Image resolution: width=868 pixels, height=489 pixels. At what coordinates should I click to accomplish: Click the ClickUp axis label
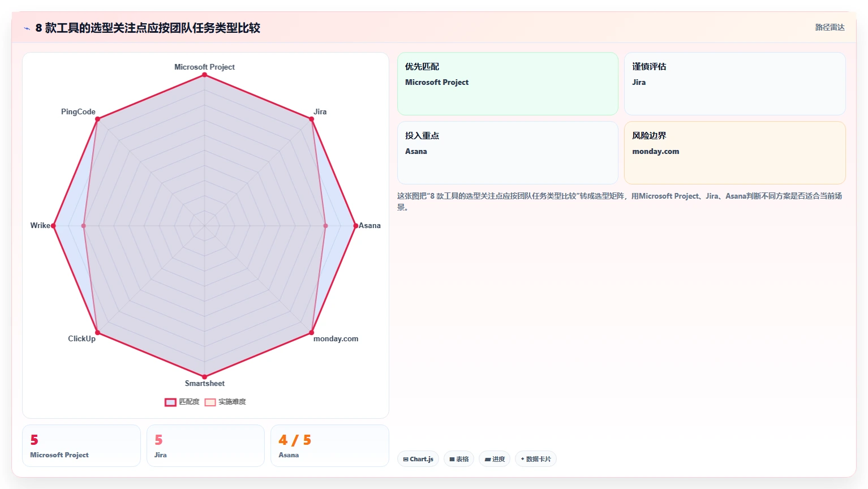pos(81,338)
